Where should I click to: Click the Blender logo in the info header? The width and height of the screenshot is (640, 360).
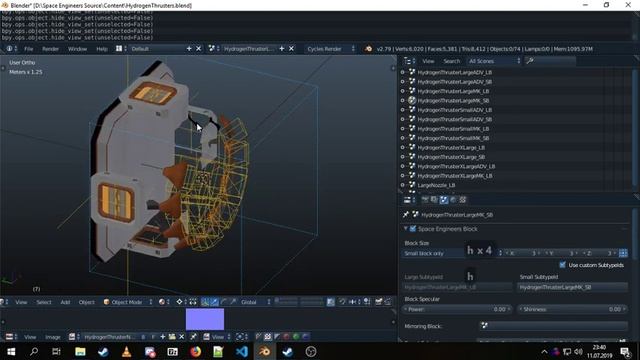368,49
